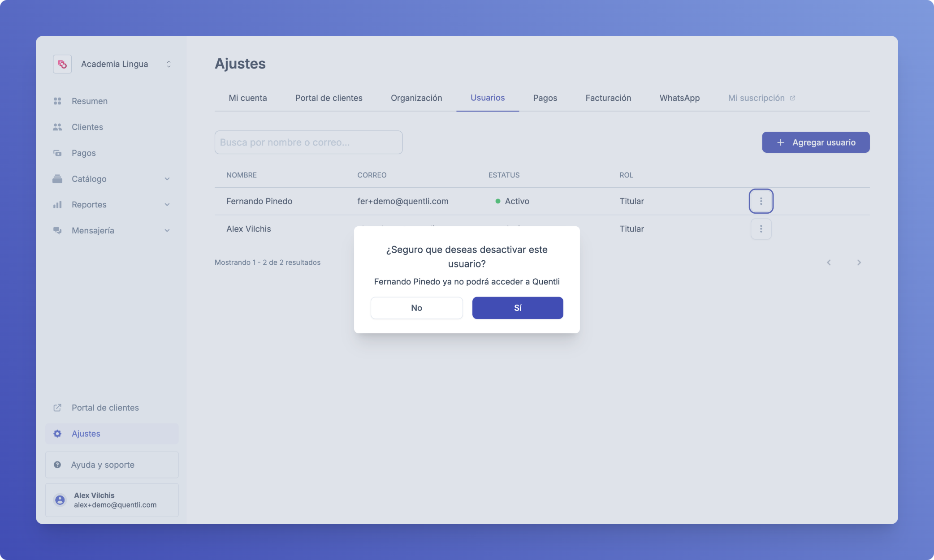Open Pagos in the left sidebar

click(83, 153)
